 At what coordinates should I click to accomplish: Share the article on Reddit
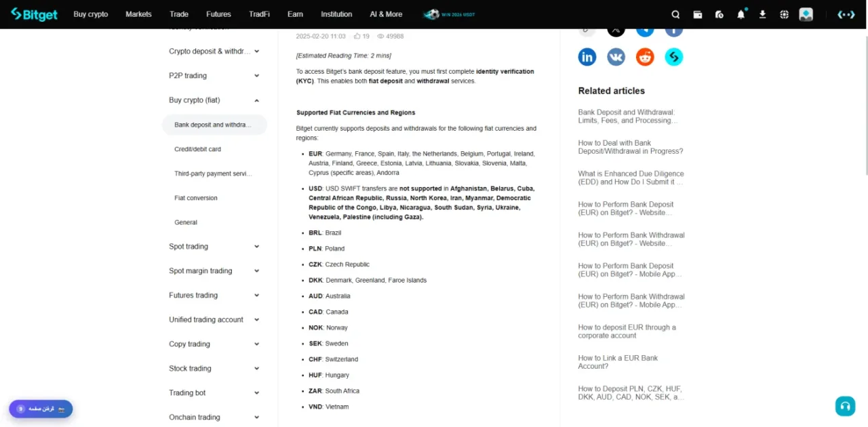645,57
